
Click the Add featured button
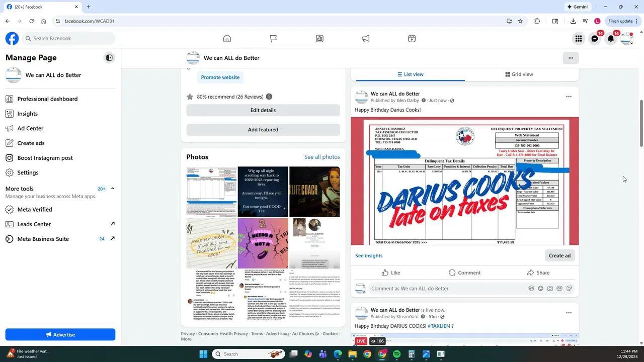[x=263, y=130]
